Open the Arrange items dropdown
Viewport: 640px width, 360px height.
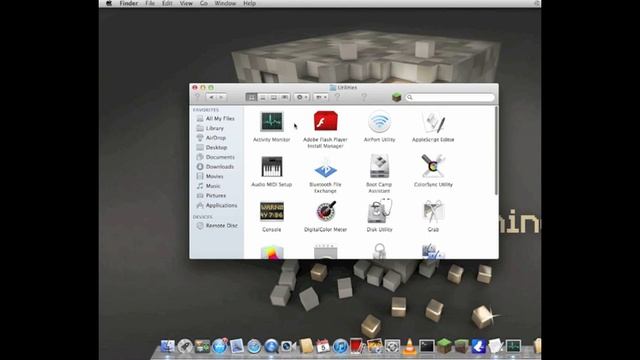click(321, 97)
